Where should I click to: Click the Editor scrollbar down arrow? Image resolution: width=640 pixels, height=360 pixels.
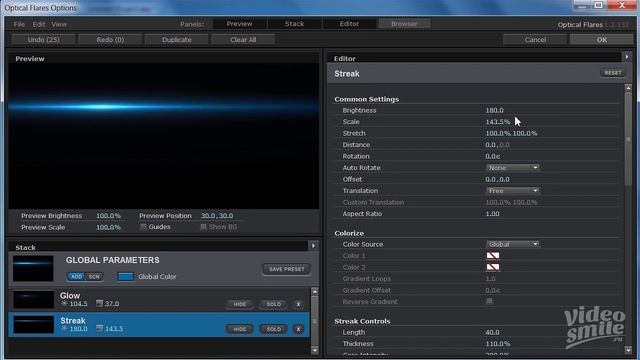pyautogui.click(x=628, y=350)
